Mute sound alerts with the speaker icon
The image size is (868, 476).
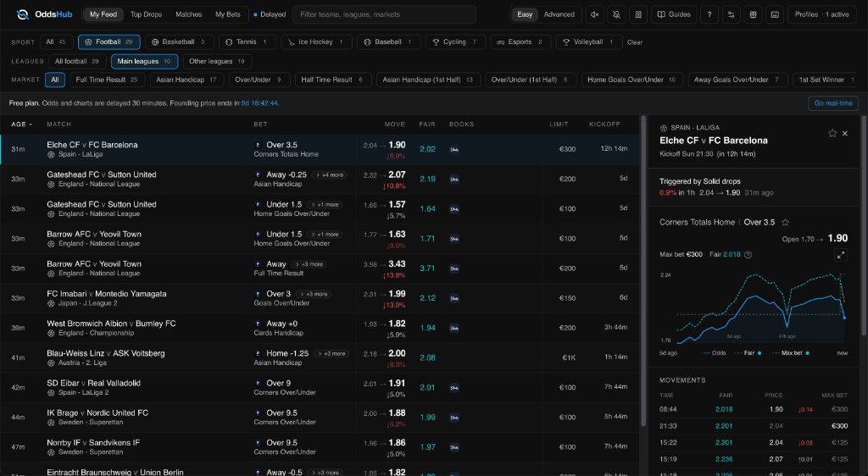point(594,14)
